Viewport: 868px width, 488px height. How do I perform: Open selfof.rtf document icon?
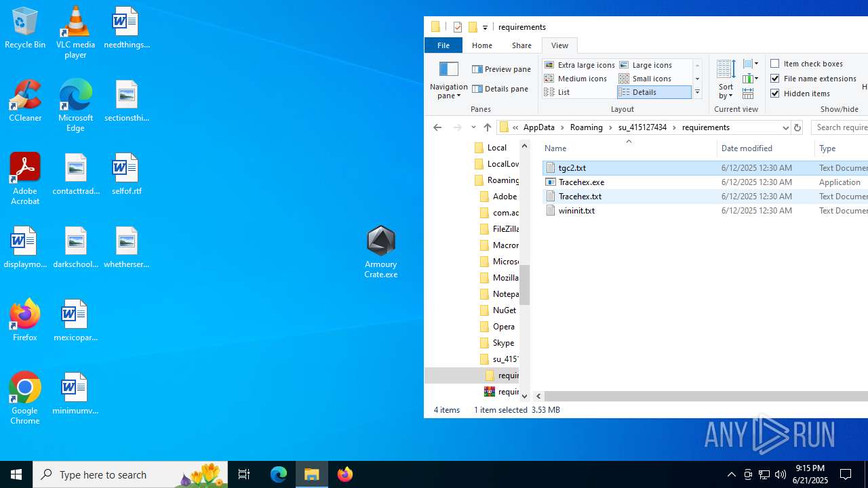pyautogui.click(x=126, y=175)
